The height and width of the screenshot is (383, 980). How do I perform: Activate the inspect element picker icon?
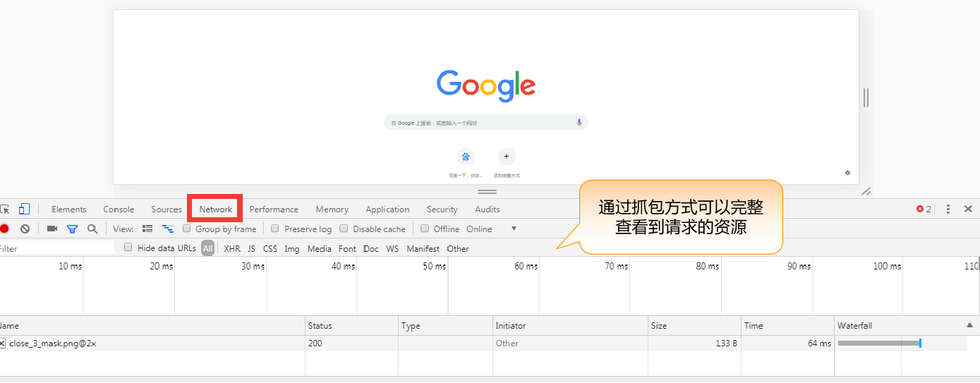point(4,209)
